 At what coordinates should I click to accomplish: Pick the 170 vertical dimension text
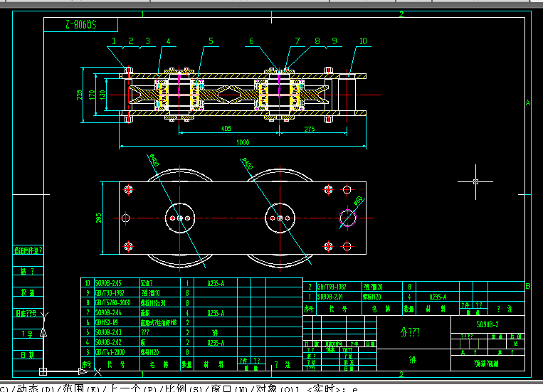point(92,95)
